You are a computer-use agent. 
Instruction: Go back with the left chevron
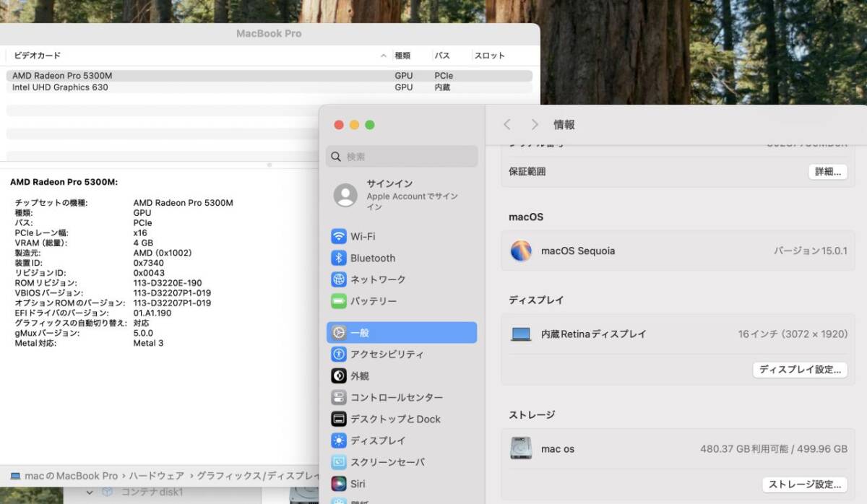point(507,125)
